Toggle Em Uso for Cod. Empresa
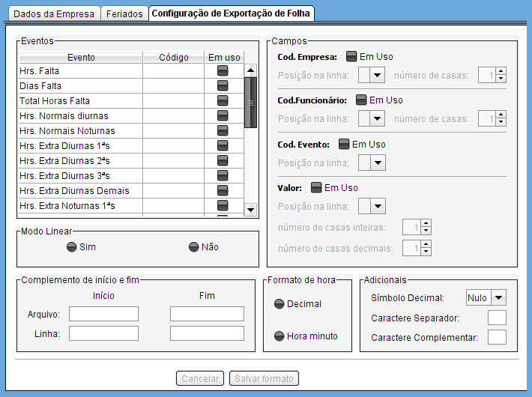Screen dimensions: 532x397 pyautogui.click(x=351, y=56)
